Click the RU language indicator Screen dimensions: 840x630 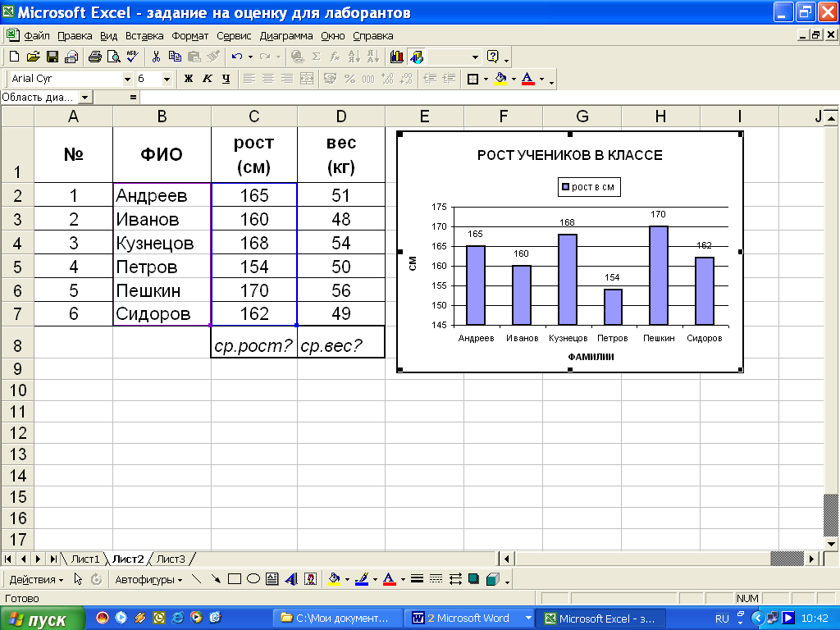[x=722, y=619]
